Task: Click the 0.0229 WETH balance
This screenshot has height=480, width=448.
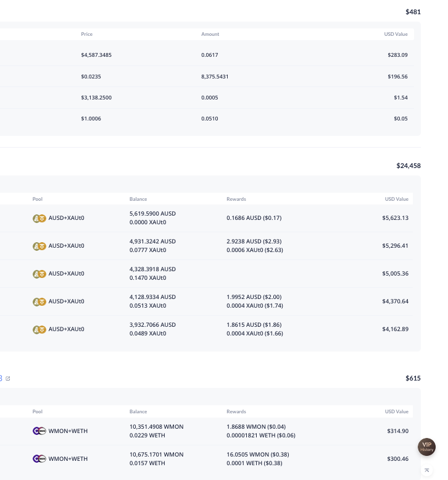Action: [x=147, y=436]
